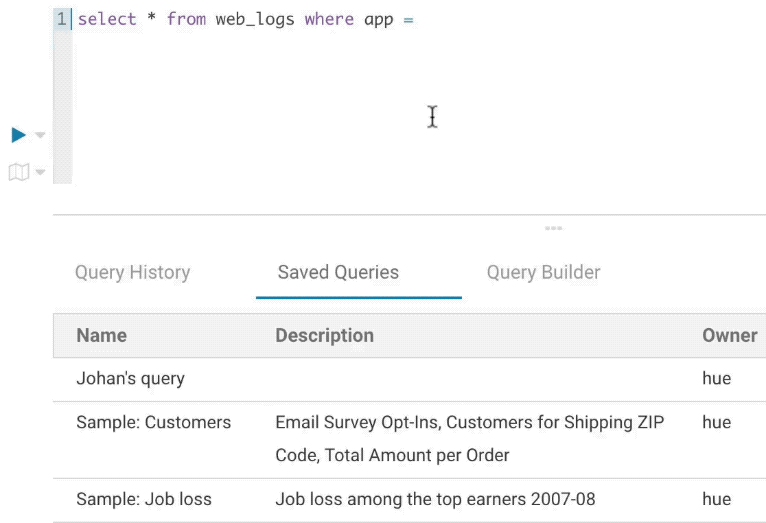Select the Saved Queries tab
Image resolution: width=766 pixels, height=523 pixels.
(x=338, y=272)
